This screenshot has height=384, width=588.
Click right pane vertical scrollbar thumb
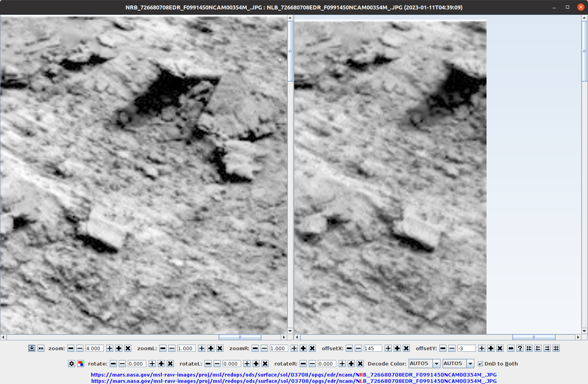tap(584, 51)
